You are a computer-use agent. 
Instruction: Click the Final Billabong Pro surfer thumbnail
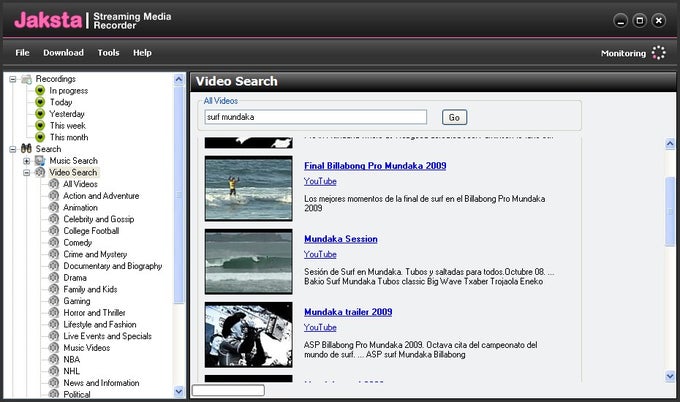pyautogui.click(x=248, y=189)
